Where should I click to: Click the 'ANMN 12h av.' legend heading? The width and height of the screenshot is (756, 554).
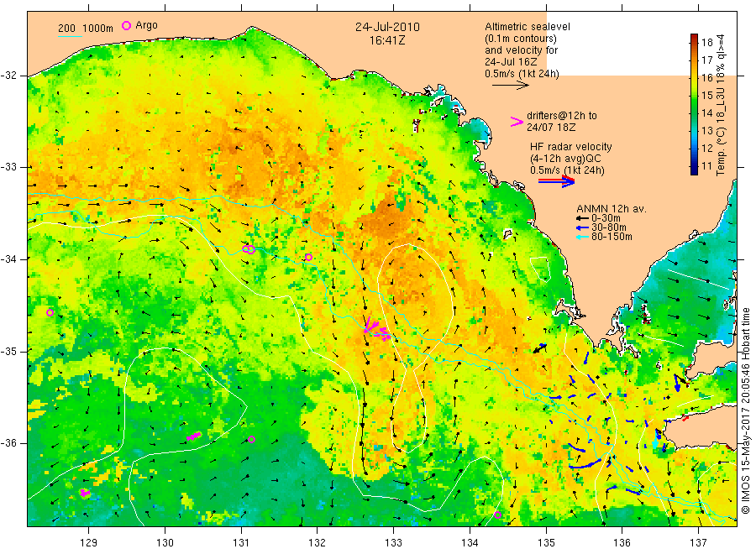(x=612, y=209)
